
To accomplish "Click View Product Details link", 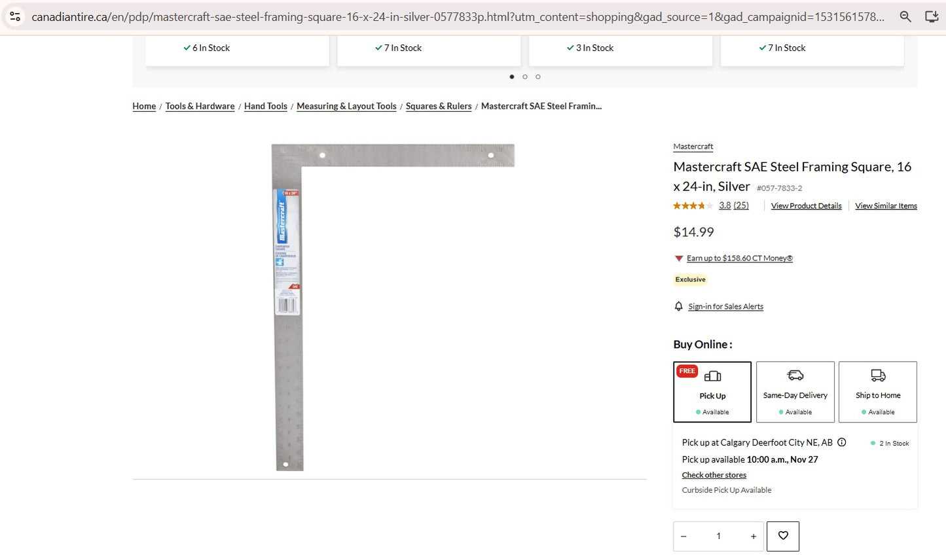I will click(807, 205).
